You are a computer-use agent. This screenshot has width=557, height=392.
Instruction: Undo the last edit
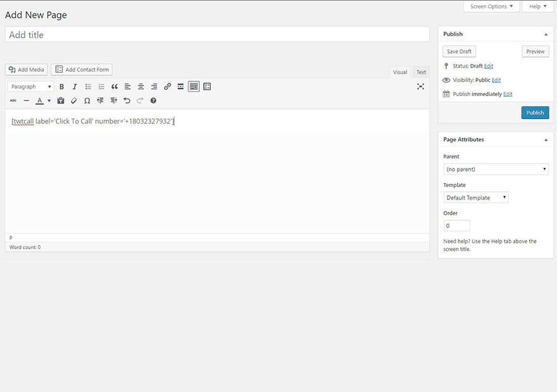pyautogui.click(x=127, y=101)
